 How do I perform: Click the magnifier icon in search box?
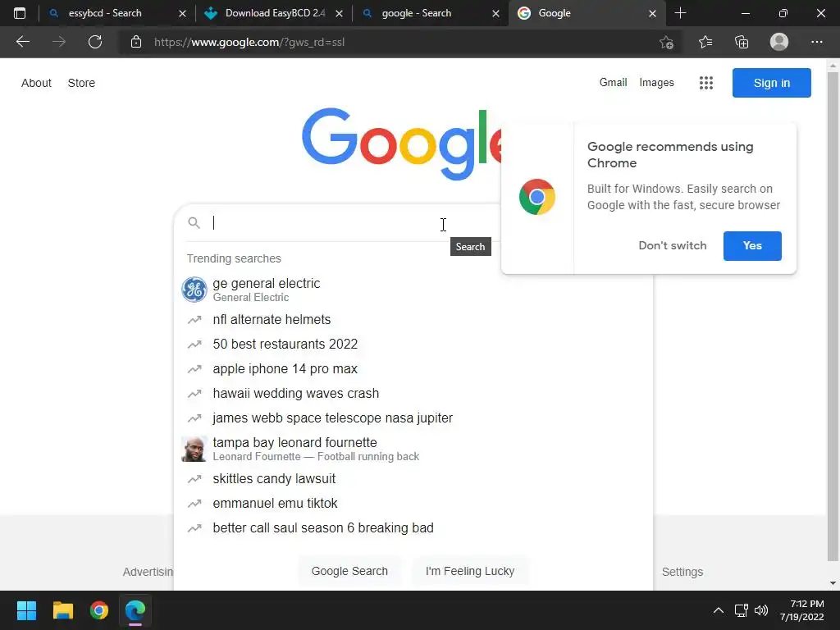pos(194,223)
